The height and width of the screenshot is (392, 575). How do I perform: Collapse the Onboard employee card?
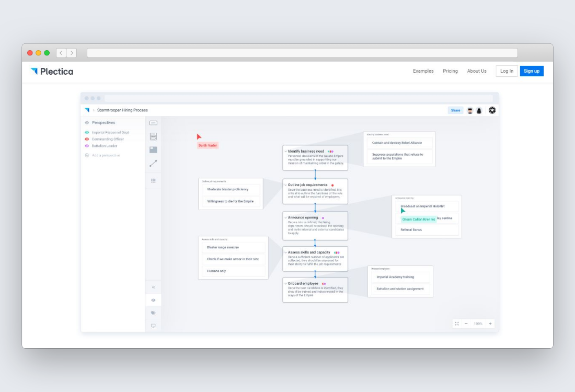(x=285, y=282)
